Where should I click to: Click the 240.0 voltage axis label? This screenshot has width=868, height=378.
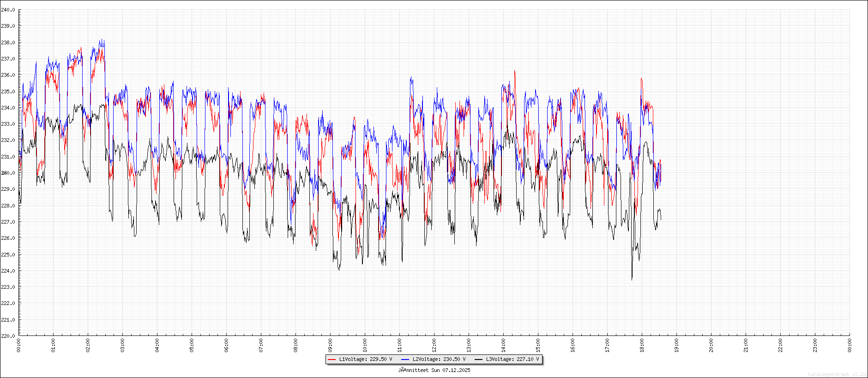click(x=8, y=10)
